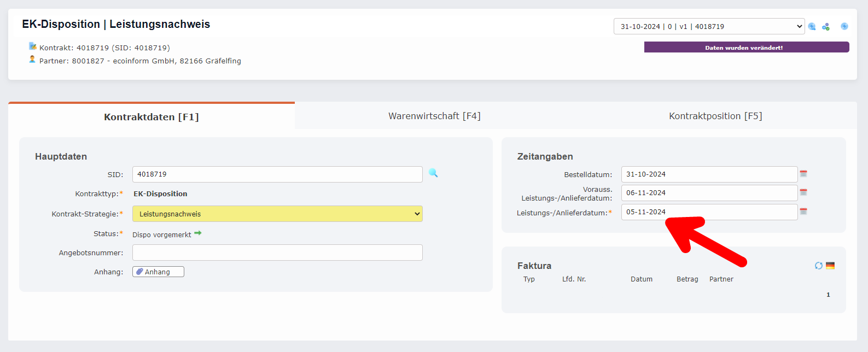Open calendar beside the 05-11-2024 date field
Image resolution: width=868 pixels, height=352 pixels.
pos(803,212)
